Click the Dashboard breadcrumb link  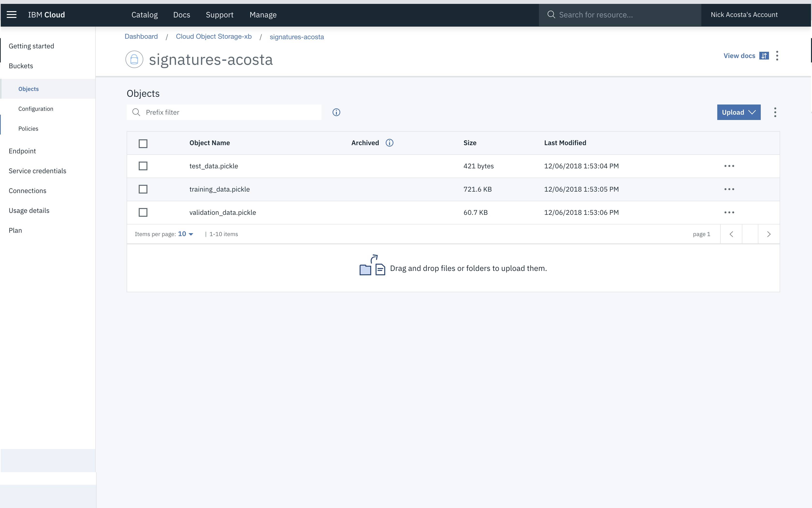[x=141, y=36]
